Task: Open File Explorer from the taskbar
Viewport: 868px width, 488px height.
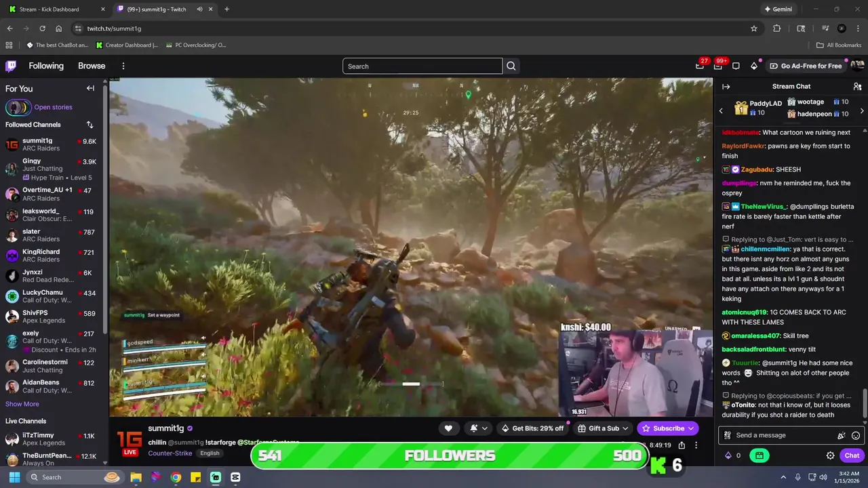Action: (x=136, y=477)
